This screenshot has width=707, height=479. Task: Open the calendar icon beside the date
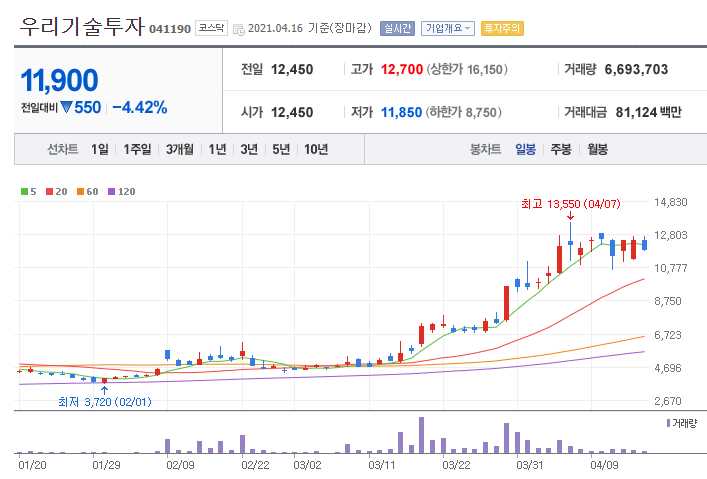(x=238, y=29)
